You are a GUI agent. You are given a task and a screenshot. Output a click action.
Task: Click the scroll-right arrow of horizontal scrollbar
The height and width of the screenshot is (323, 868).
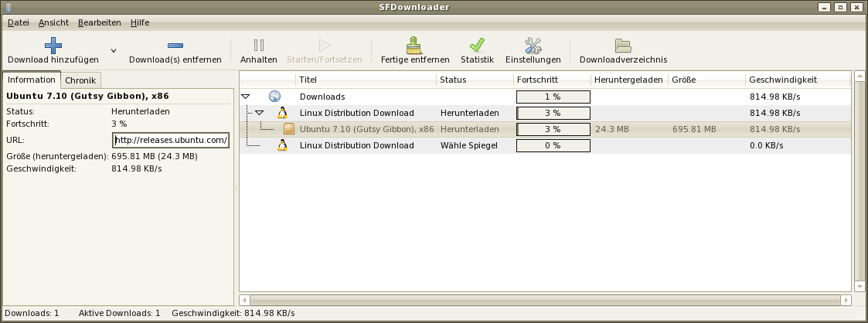tap(846, 300)
